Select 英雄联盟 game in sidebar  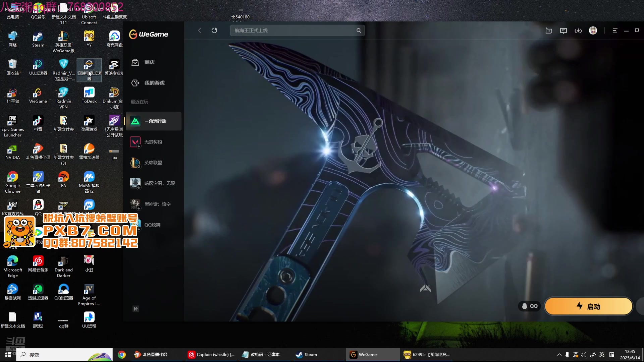[154, 163]
